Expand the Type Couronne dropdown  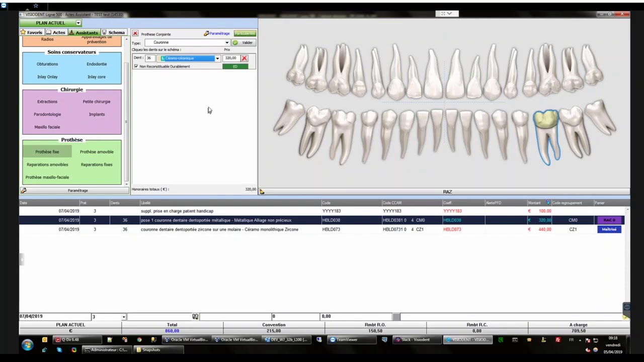click(227, 43)
